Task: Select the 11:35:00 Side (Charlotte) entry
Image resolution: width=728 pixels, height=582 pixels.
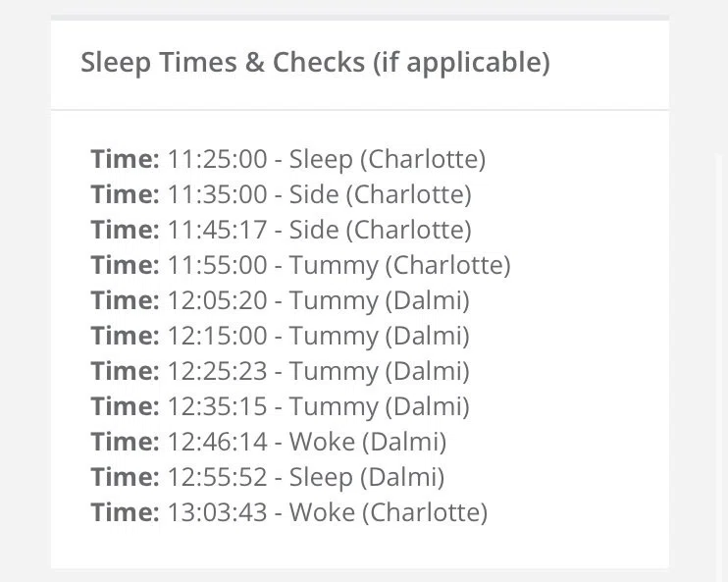Action: 282,194
